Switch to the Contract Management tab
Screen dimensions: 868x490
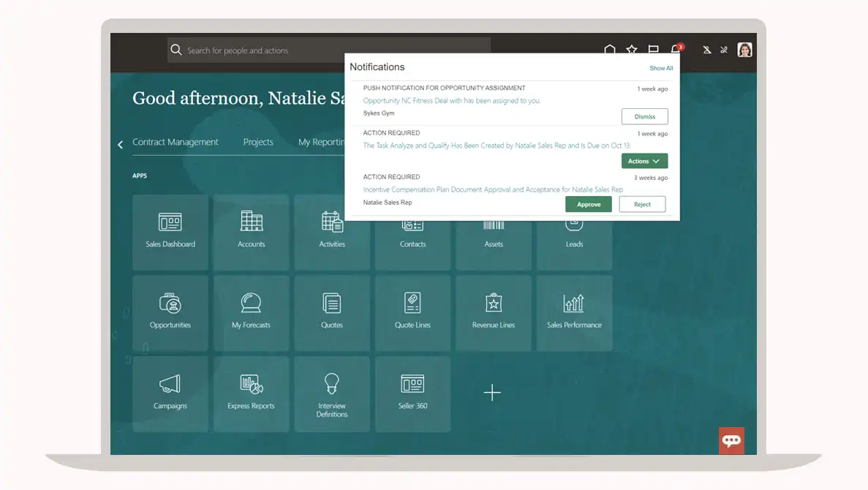pos(176,142)
